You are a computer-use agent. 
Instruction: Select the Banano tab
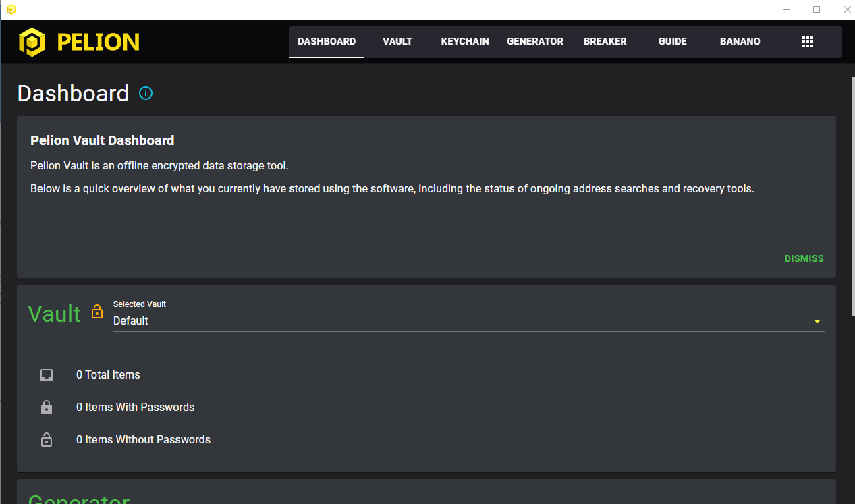click(740, 42)
